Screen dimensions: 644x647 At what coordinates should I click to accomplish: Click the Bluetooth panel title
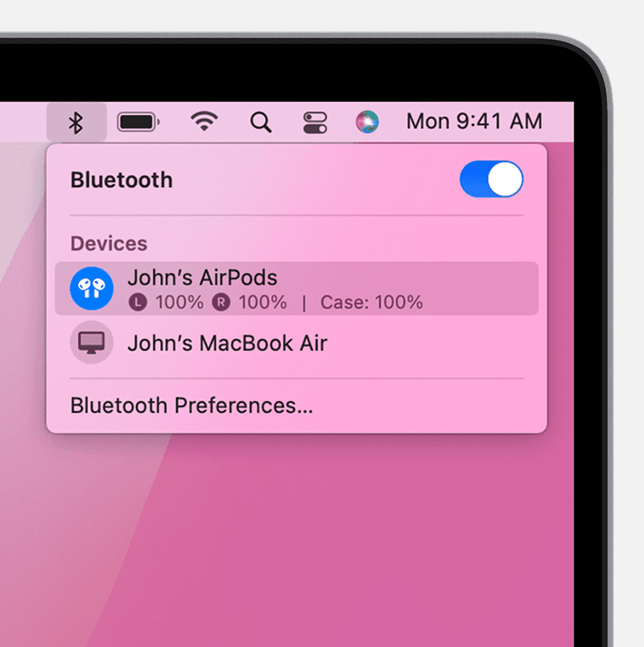[x=121, y=180]
